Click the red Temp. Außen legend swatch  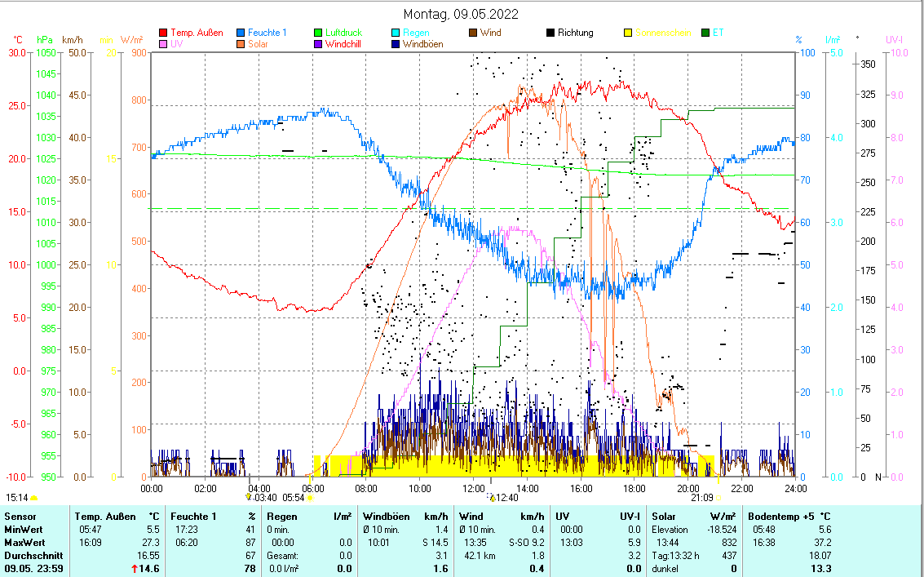[163, 33]
